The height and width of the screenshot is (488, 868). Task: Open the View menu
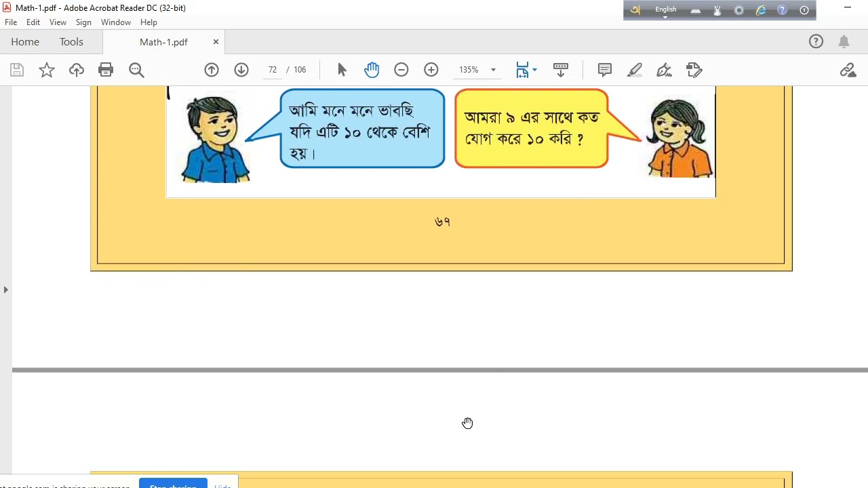pyautogui.click(x=58, y=22)
